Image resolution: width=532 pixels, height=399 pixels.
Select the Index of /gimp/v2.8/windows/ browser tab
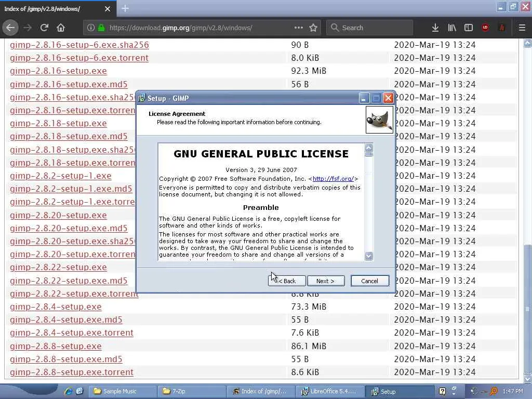pos(58,9)
